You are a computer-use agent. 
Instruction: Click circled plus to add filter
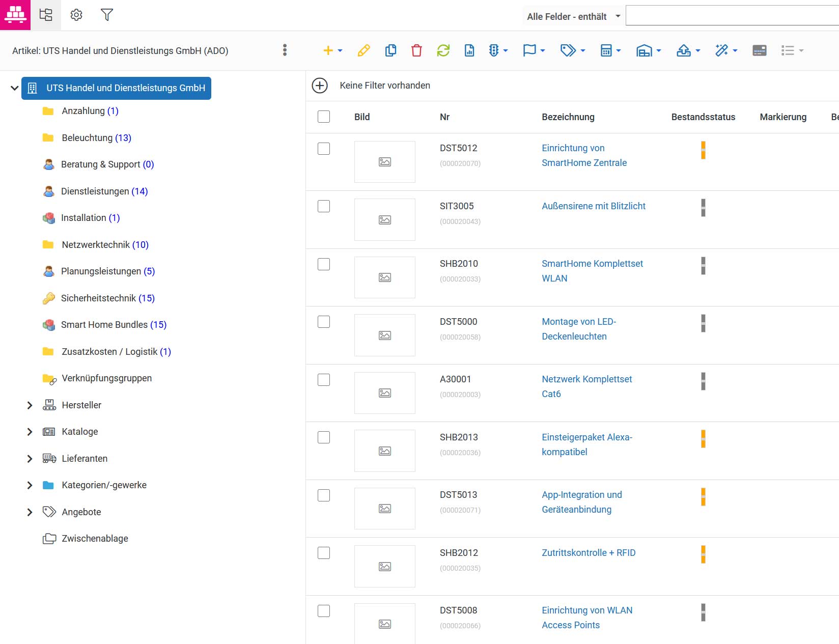pos(320,86)
